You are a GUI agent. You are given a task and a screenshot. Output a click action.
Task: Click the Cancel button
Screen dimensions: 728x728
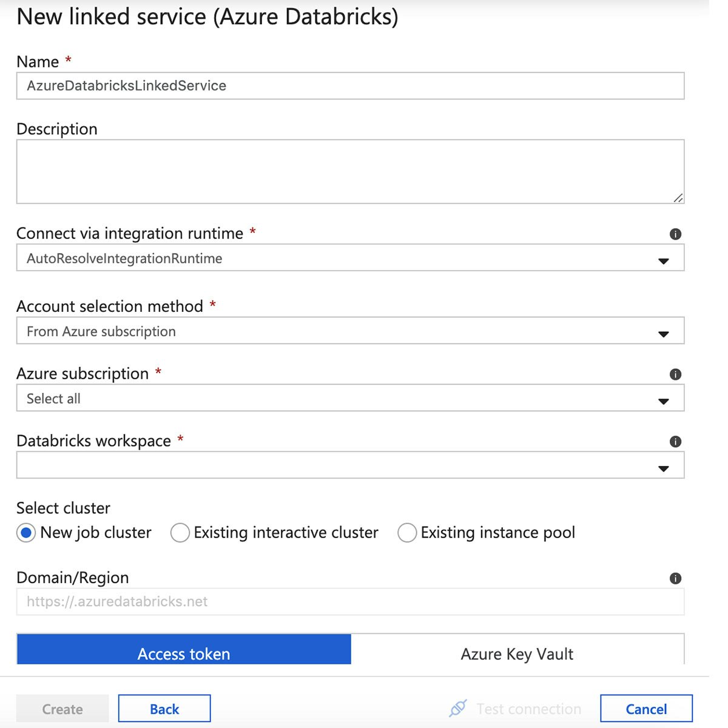point(646,709)
